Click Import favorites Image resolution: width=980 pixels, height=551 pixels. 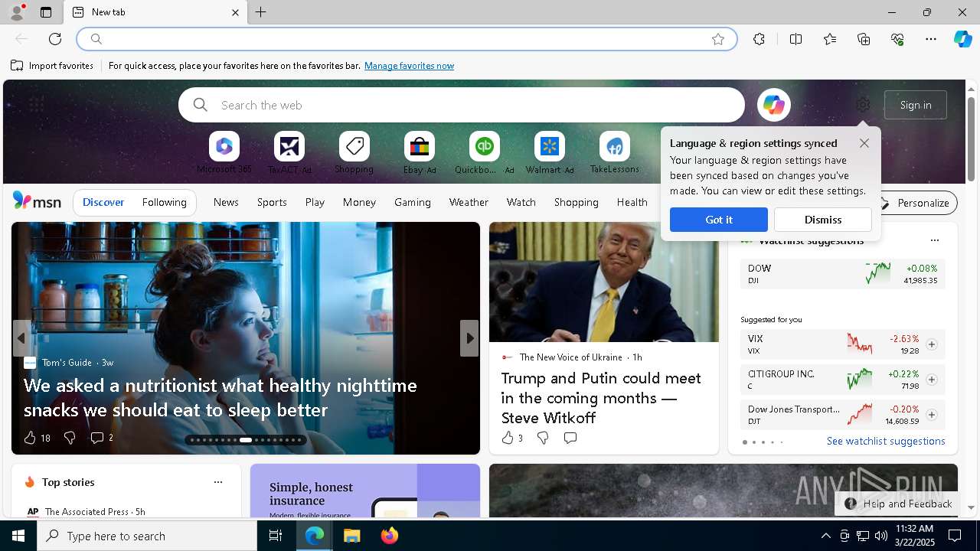(x=52, y=66)
